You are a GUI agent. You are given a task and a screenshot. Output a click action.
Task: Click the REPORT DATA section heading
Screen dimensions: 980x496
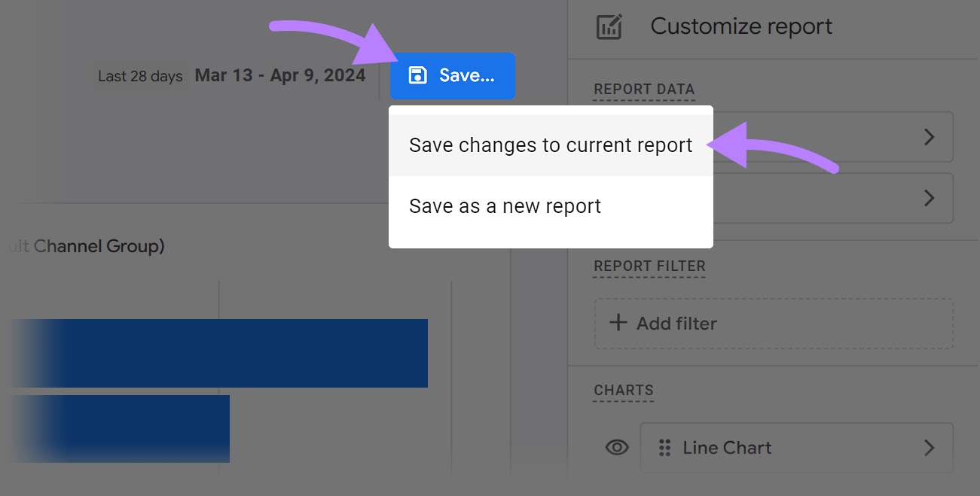pos(645,89)
